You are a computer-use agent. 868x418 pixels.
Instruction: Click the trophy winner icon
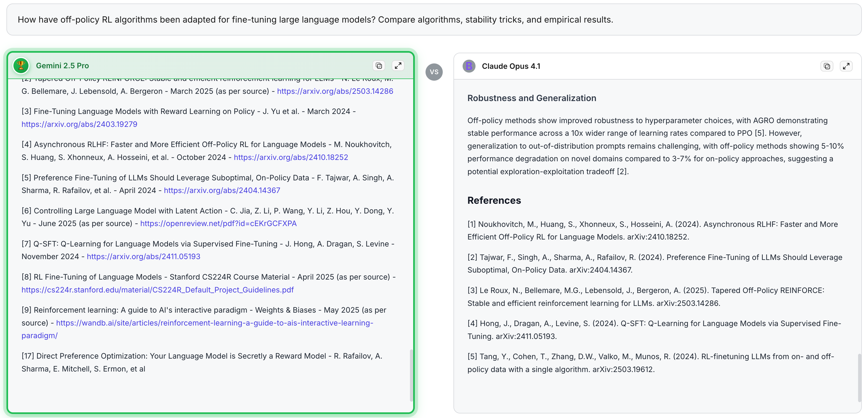point(21,66)
